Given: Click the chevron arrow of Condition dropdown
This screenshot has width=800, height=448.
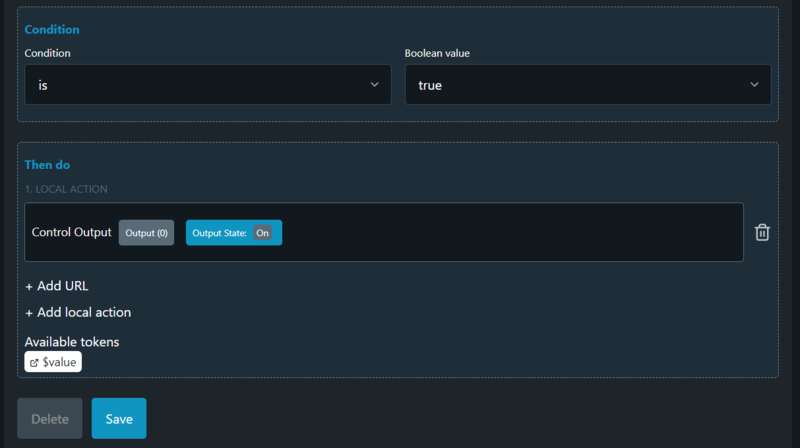Looking at the screenshot, I should [x=375, y=85].
